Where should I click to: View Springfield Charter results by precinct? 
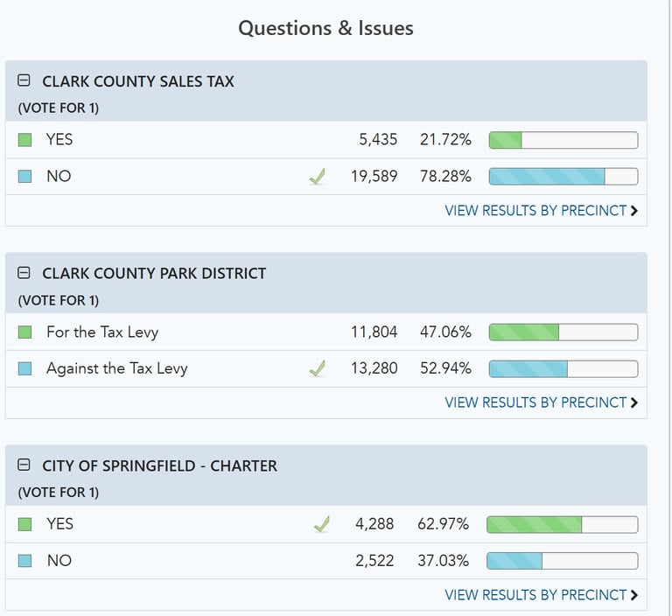[541, 594]
